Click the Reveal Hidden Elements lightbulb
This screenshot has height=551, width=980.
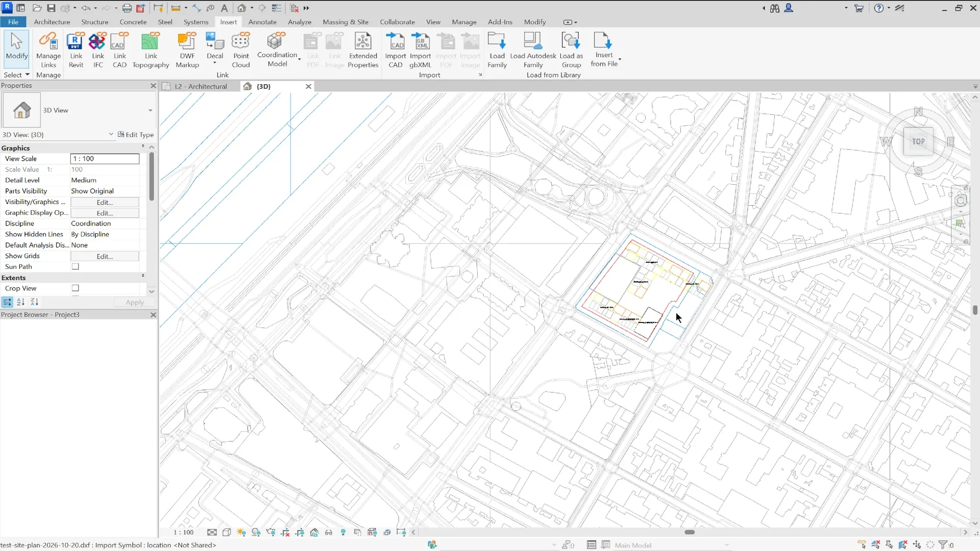[343, 532]
